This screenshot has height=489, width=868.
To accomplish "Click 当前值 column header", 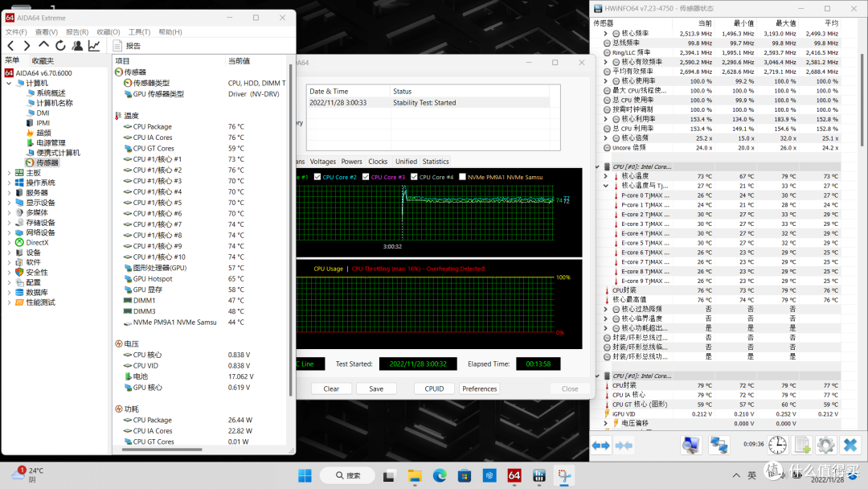I will [256, 61].
